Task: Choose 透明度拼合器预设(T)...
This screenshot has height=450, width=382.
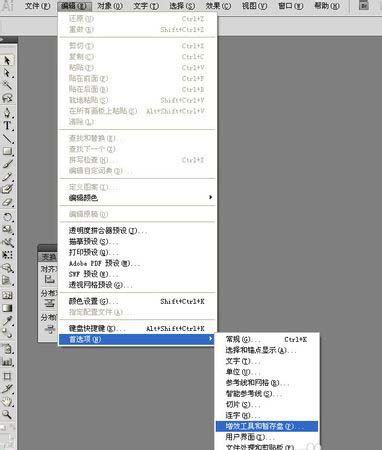Action: (x=137, y=230)
